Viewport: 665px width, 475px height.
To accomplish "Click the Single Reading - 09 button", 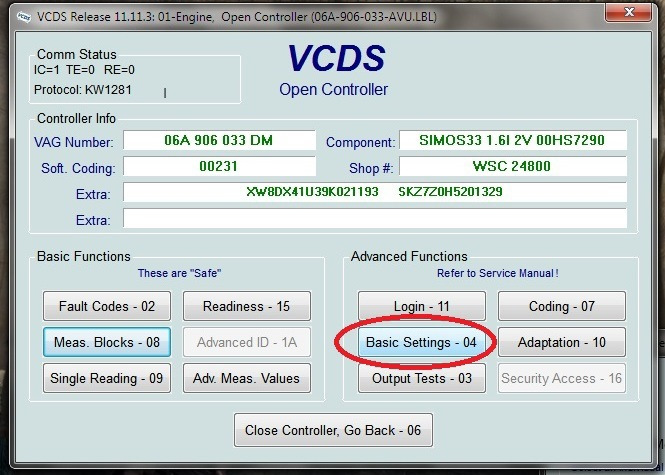I will (107, 378).
